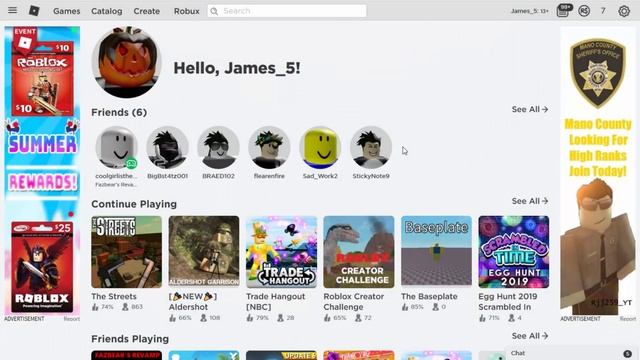This screenshot has height=360, width=640.
Task: Open friend Sad_Work2 avatar
Action: click(x=320, y=147)
